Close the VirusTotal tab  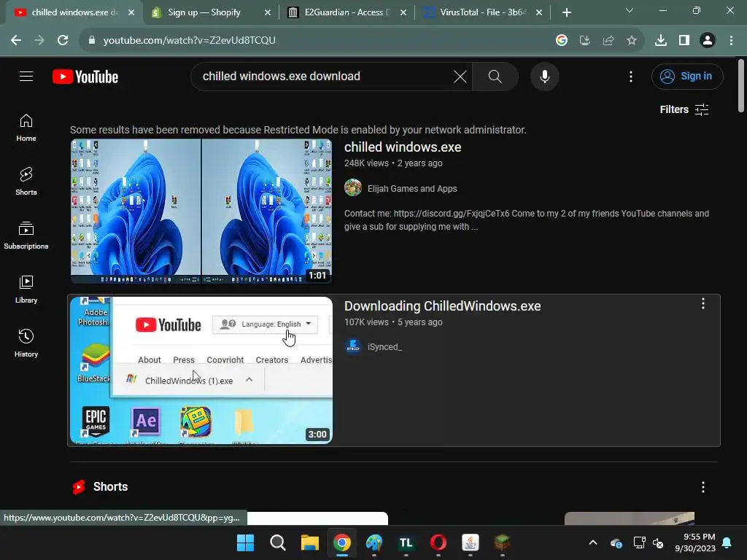[539, 12]
